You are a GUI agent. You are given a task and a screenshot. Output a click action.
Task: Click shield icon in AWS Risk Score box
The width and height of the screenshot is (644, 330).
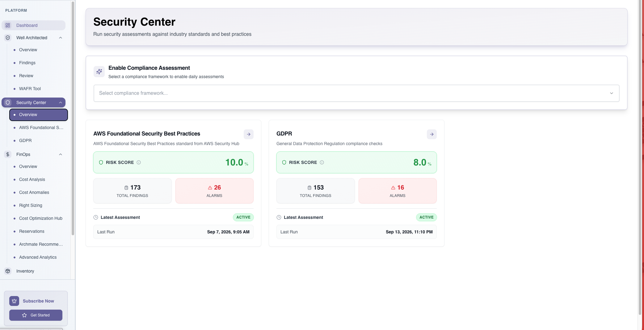101,162
